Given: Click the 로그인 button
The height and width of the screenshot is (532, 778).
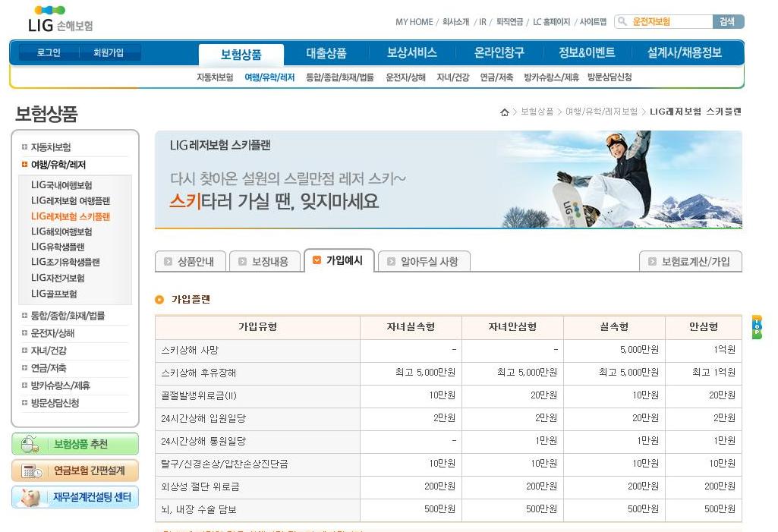Looking at the screenshot, I should (x=49, y=53).
